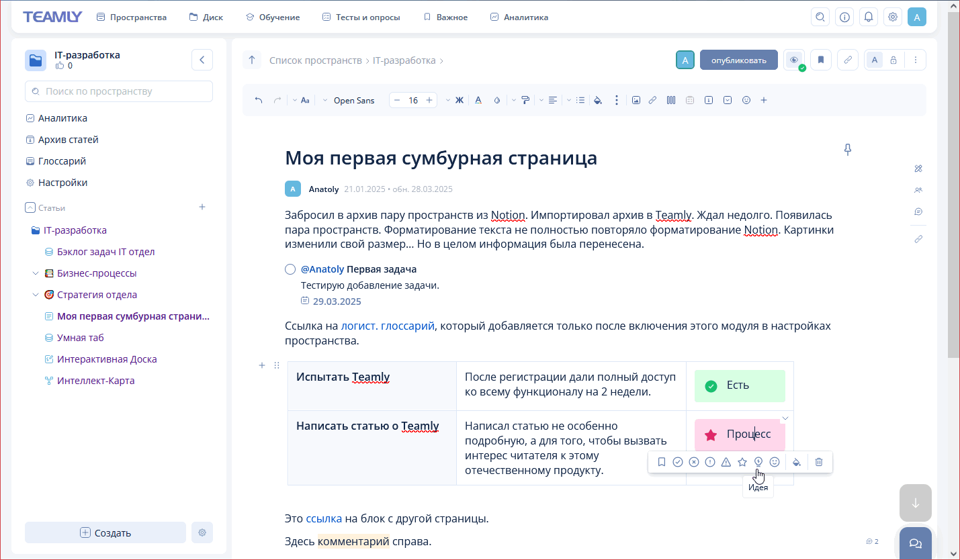
Task: Delete the callout with trash icon
Action: click(x=819, y=462)
